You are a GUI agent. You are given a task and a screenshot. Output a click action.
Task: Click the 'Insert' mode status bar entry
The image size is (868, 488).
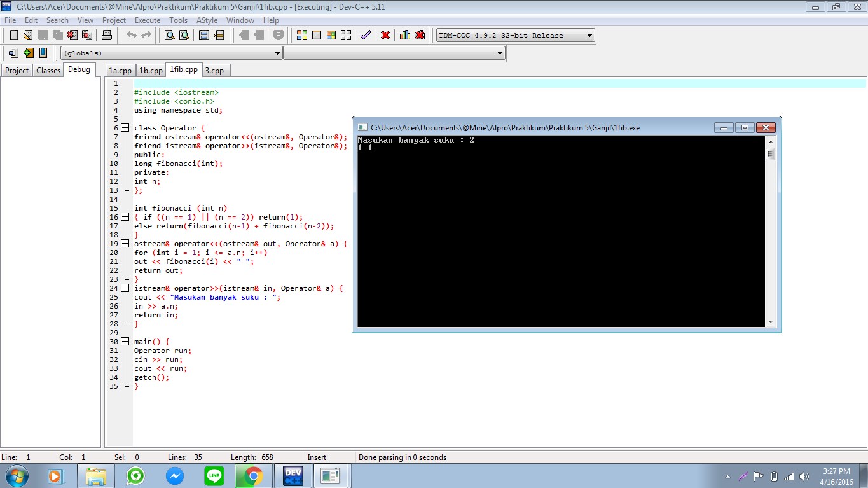(317, 457)
